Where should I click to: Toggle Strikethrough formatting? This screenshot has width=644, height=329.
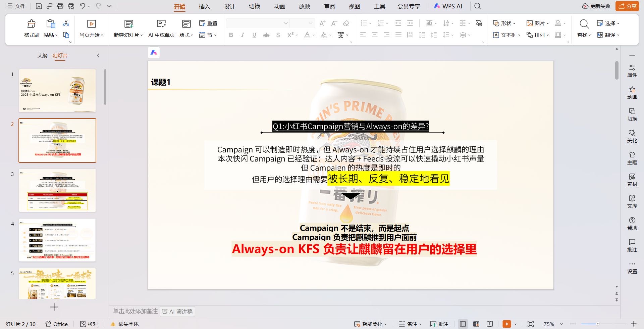click(x=266, y=35)
